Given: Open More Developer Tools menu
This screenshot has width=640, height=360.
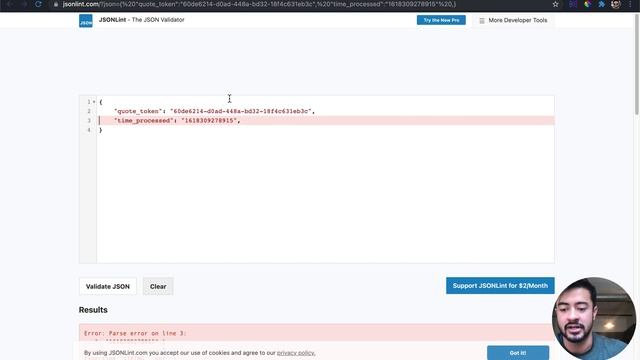Looking at the screenshot, I should click(x=513, y=20).
